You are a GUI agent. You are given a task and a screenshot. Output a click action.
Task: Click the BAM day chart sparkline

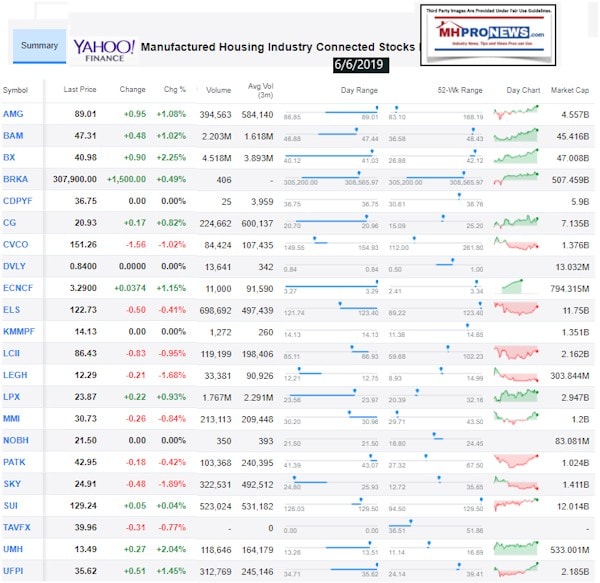point(516,135)
